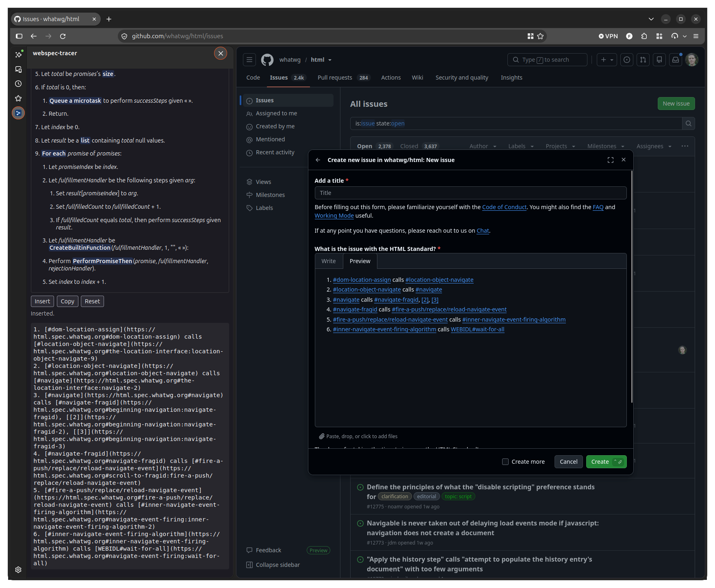Switch to the Pull requests tab

pos(344,78)
